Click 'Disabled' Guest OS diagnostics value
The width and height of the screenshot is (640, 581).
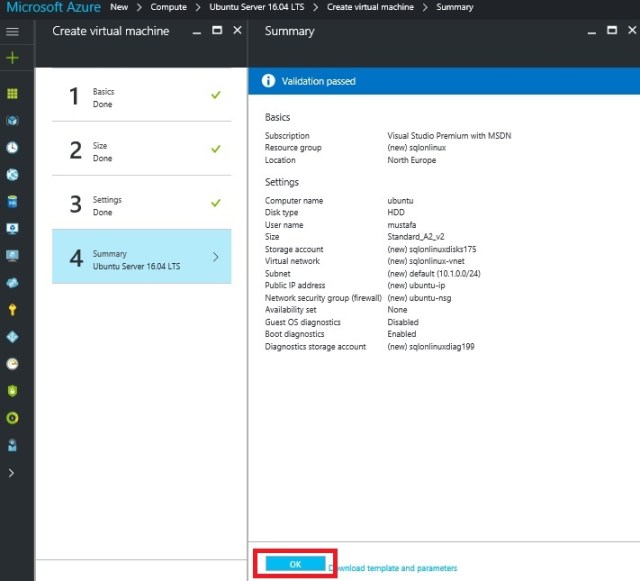403,322
